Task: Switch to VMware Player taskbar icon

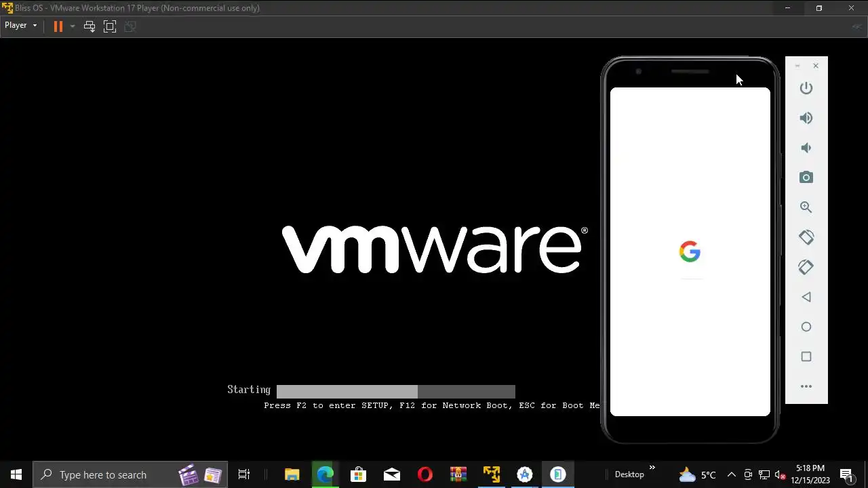Action: [x=491, y=474]
